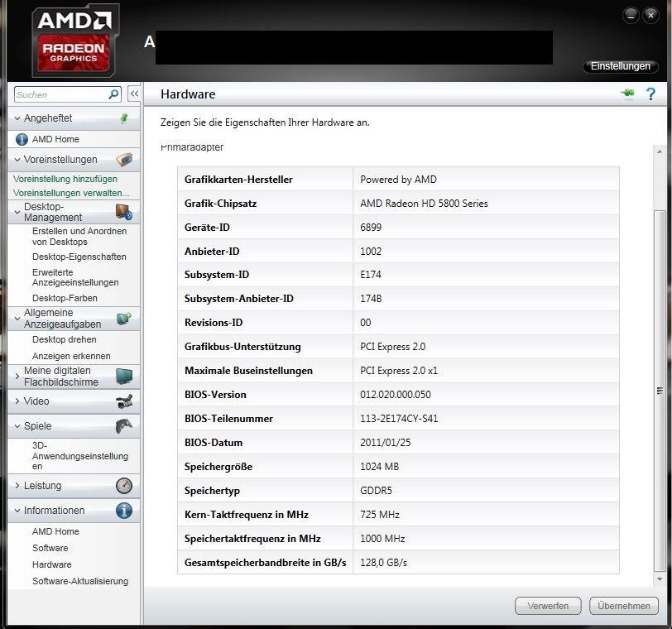The height and width of the screenshot is (629, 672).
Task: Collapse the Spiele section
Action: coord(17,426)
